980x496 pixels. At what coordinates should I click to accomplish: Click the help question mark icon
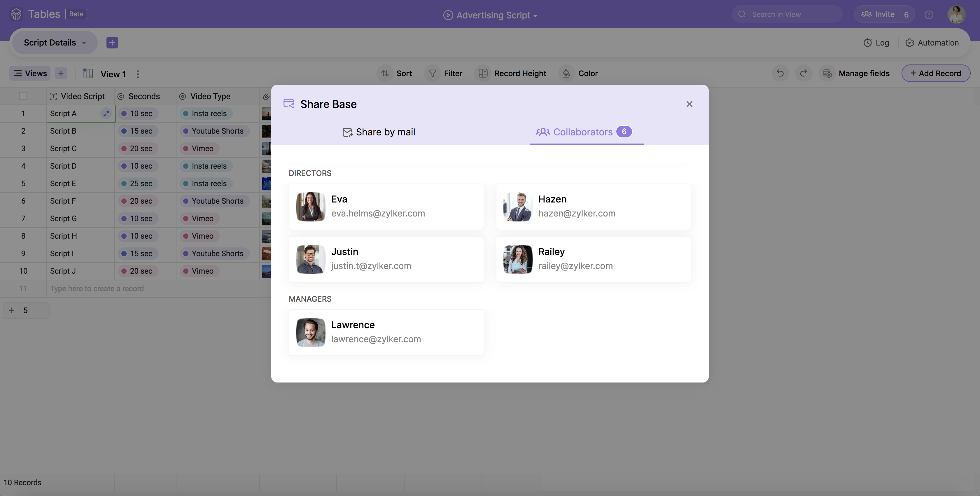[x=929, y=15]
